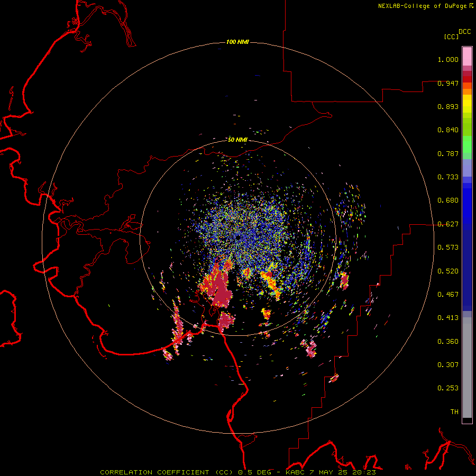The width and height of the screenshot is (476, 476).
Task: Click the 1.000 value on color scale
Action: 448,59
